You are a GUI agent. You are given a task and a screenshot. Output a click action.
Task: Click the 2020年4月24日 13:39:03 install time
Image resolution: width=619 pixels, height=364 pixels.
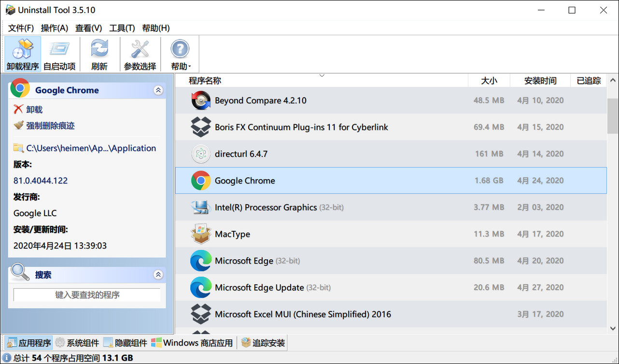point(60,246)
